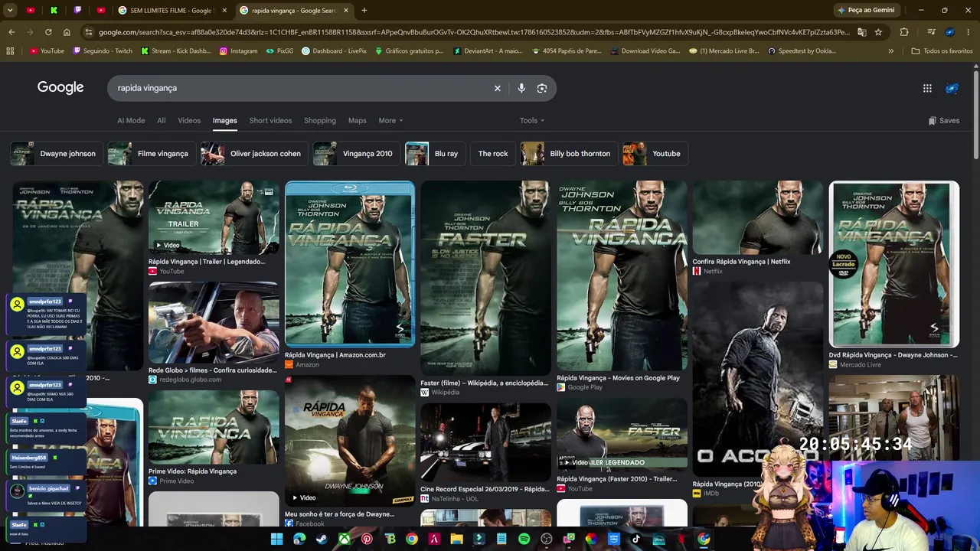This screenshot has width=980, height=551.
Task: Open the Wikipedia 'Faster' poster thumbnail
Action: pyautogui.click(x=485, y=279)
